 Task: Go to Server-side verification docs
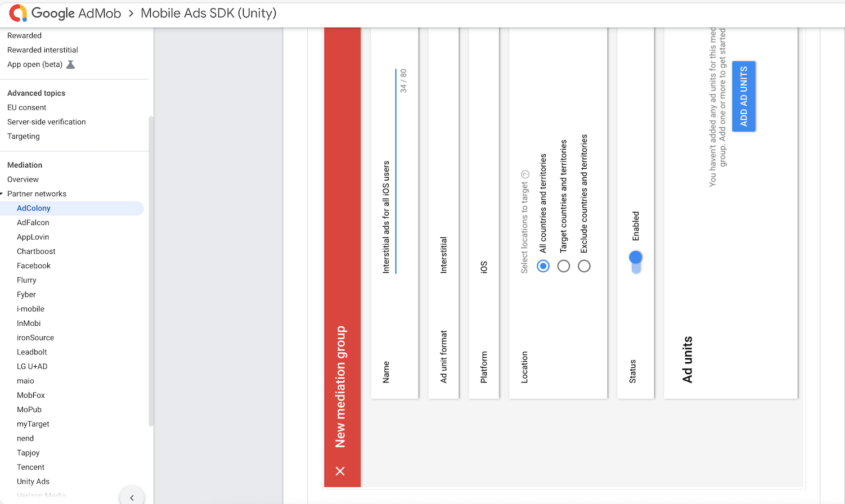point(46,121)
